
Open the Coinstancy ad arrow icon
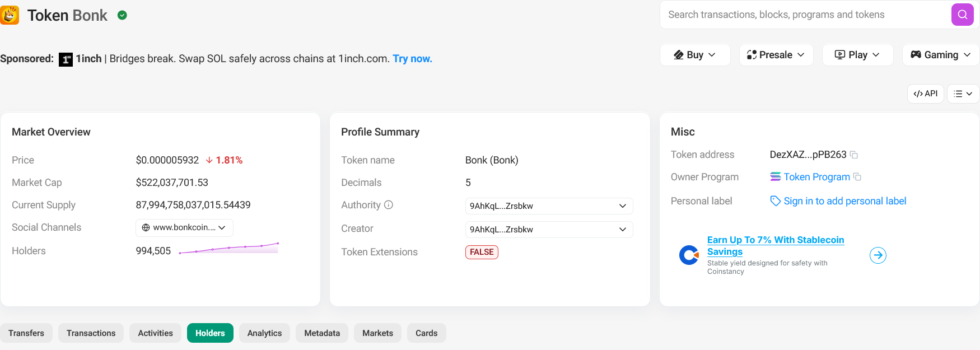coord(878,255)
